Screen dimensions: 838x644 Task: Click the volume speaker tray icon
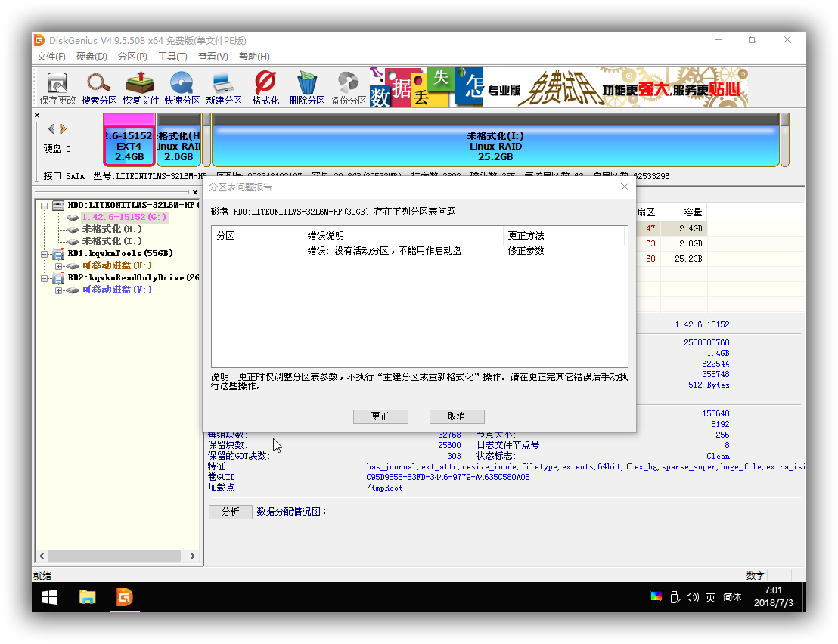tap(693, 597)
